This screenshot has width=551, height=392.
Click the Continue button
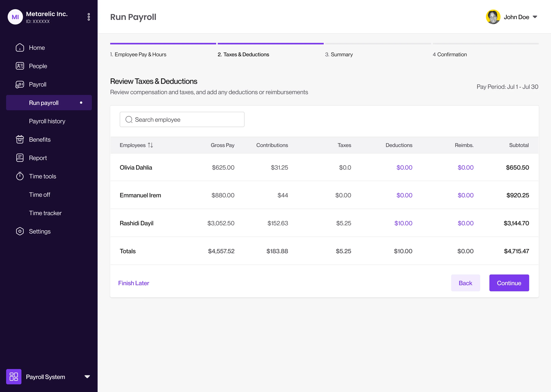click(509, 283)
